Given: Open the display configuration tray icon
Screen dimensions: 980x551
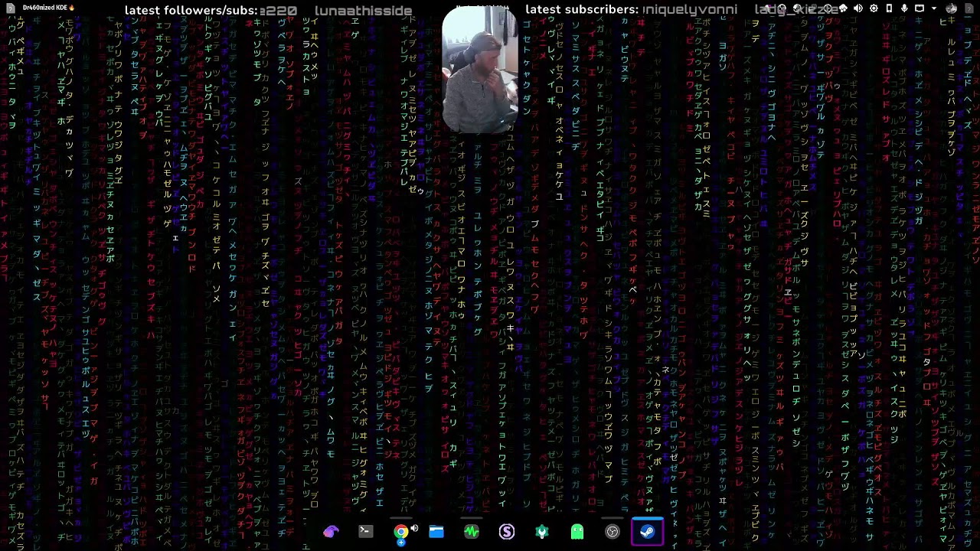Looking at the screenshot, I should tap(920, 8).
